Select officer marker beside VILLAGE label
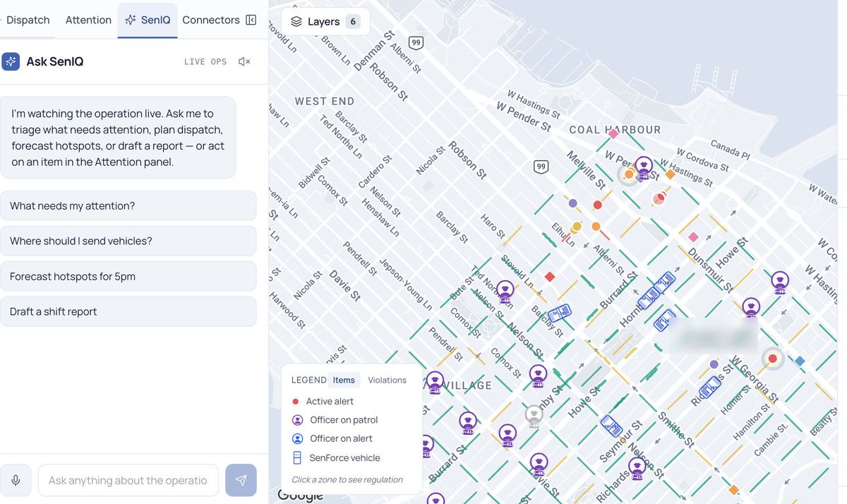 [x=435, y=383]
